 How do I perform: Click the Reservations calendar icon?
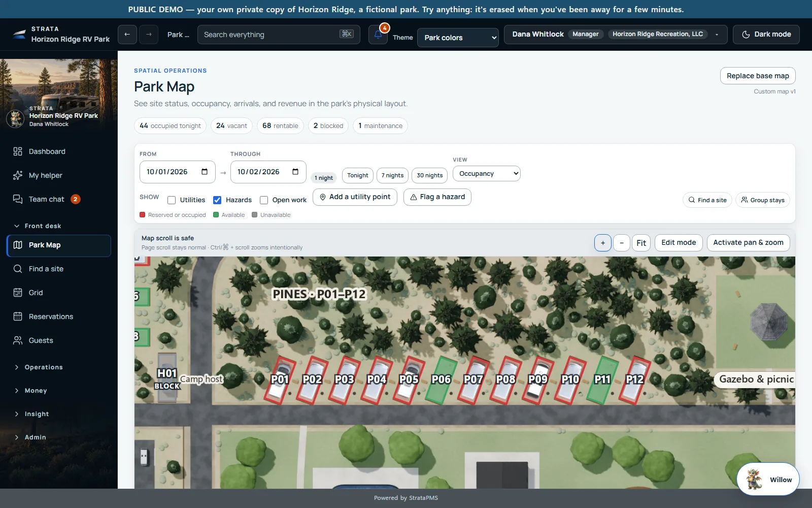pyautogui.click(x=18, y=316)
